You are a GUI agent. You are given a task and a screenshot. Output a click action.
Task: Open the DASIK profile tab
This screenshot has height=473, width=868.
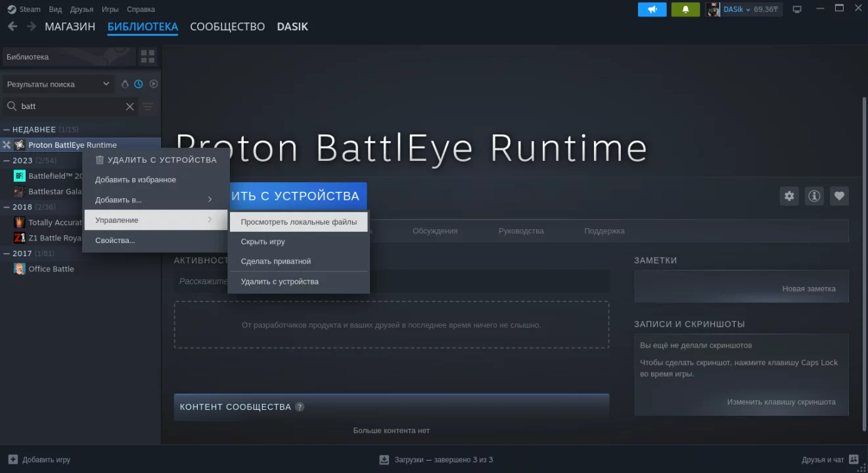point(292,27)
